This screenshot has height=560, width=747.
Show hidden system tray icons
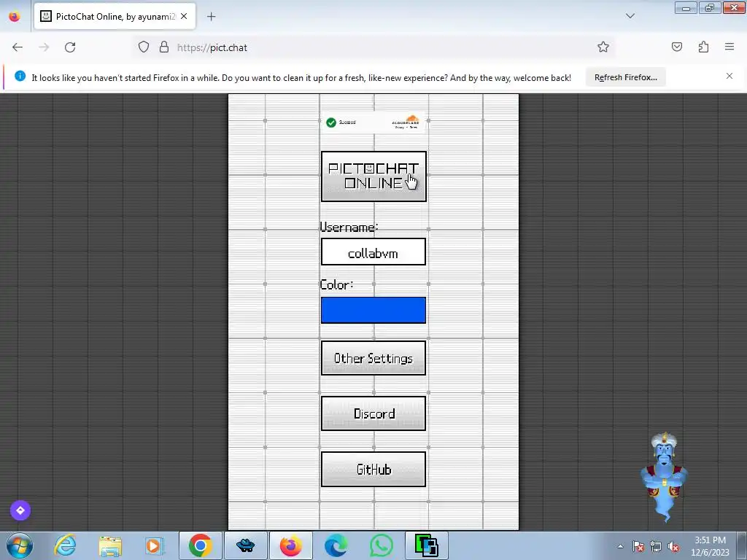(x=620, y=546)
